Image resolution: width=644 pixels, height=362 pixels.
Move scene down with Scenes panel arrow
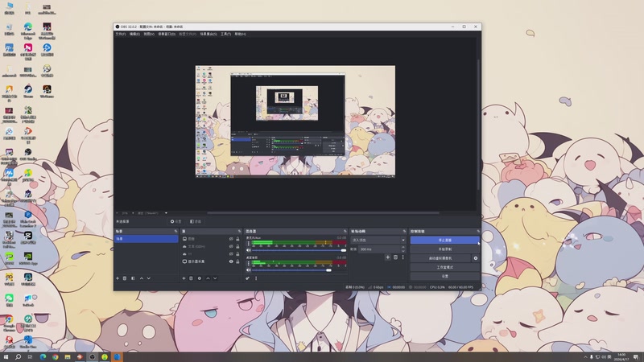(149, 278)
